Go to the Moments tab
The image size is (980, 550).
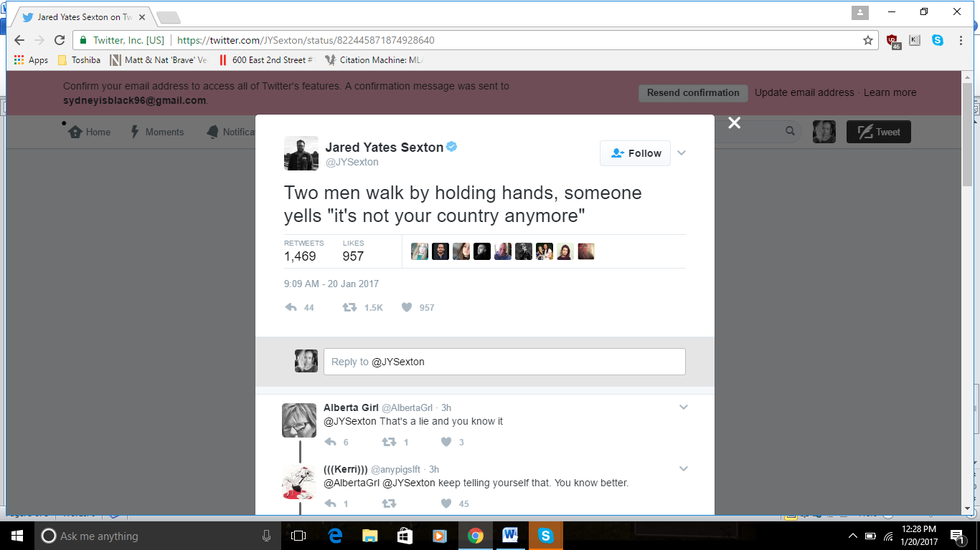tap(157, 132)
